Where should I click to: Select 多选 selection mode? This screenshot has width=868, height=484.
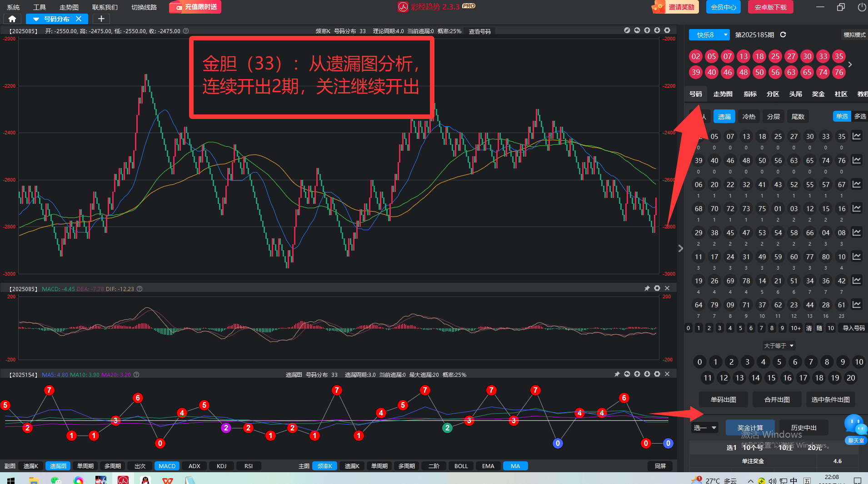coord(860,116)
